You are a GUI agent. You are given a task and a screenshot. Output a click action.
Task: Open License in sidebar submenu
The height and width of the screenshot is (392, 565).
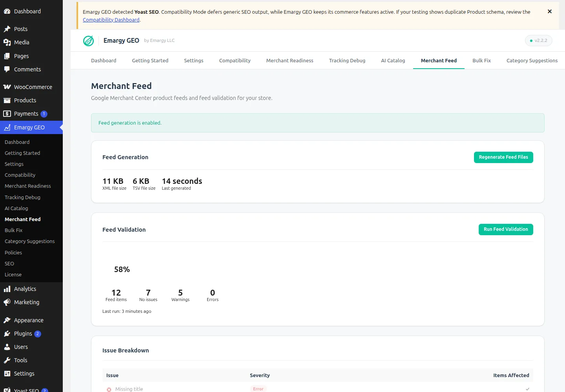coord(13,275)
